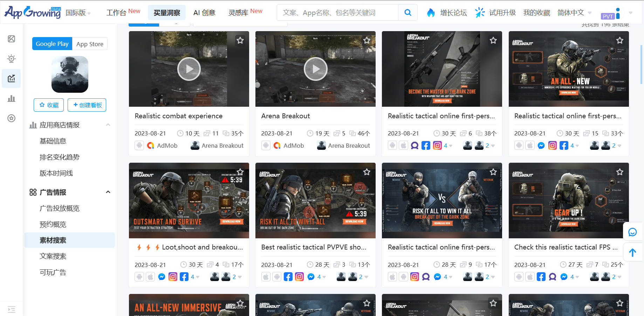Viewport: 644px width, 316px height.
Task: Click the page vertical scrollbar
Action: 641,65
